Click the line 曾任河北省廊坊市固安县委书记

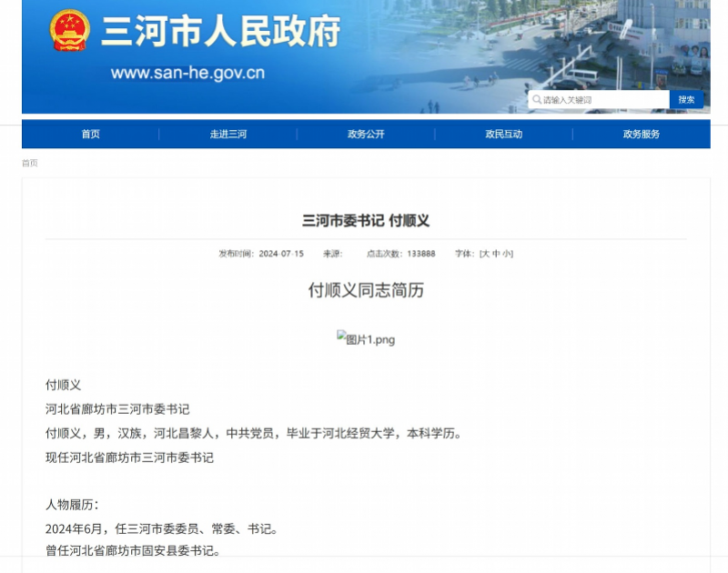coord(133,551)
